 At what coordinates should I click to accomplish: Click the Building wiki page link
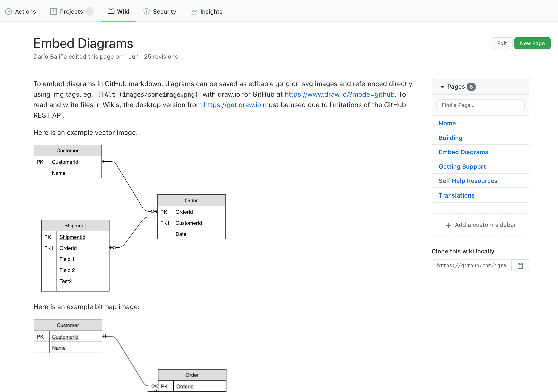click(x=451, y=137)
